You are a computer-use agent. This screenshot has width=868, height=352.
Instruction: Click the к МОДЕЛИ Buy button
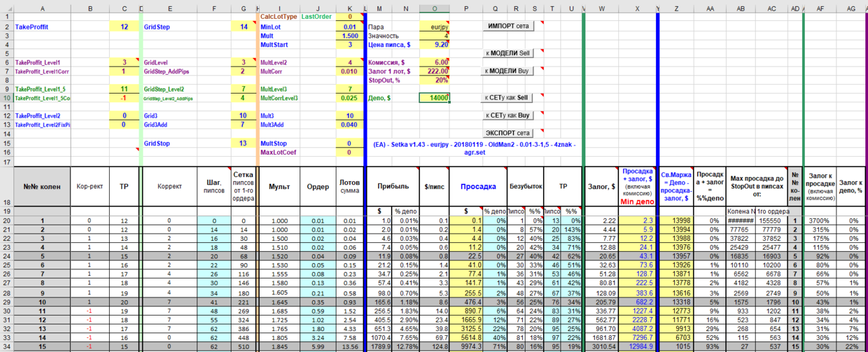point(509,71)
